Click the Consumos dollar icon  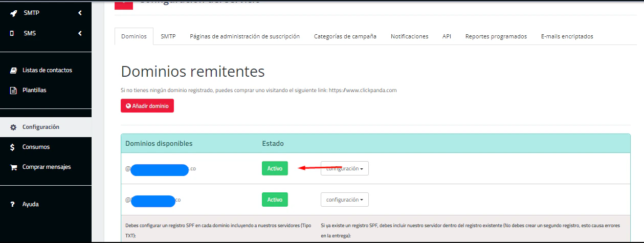pyautogui.click(x=12, y=147)
